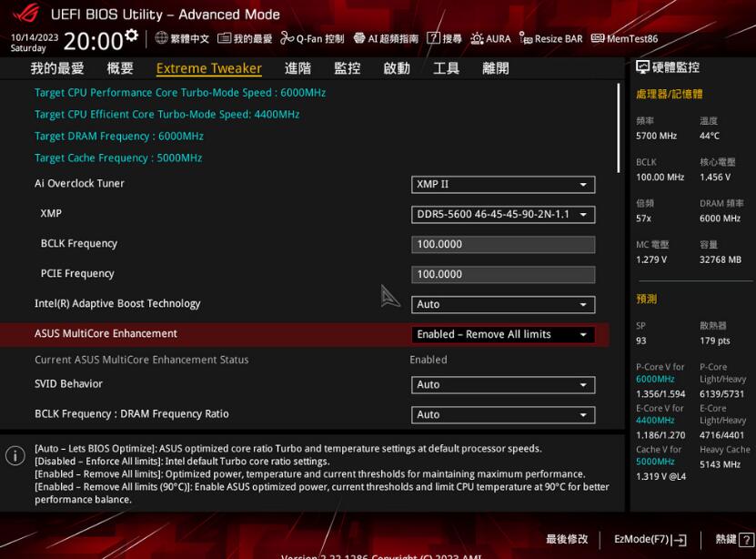Viewport: 756px width, 559px height.
Task: Switch to EzMode with F7 button
Action: pos(648,539)
